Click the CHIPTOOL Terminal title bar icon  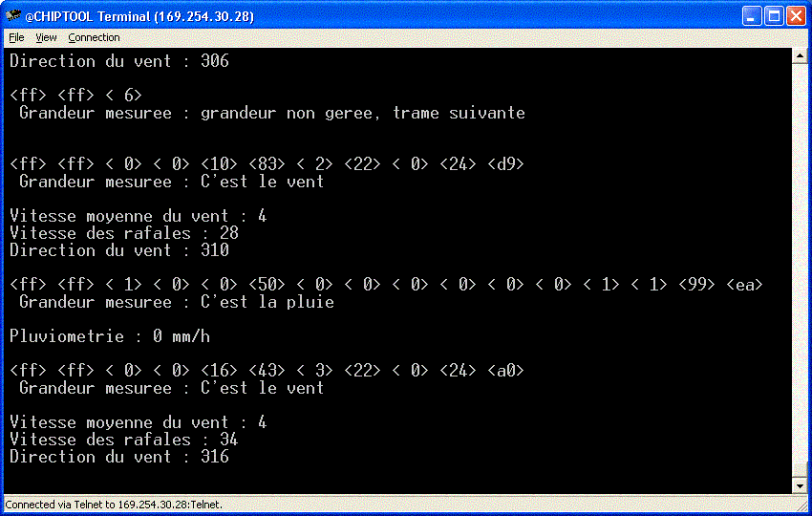coord(13,14)
